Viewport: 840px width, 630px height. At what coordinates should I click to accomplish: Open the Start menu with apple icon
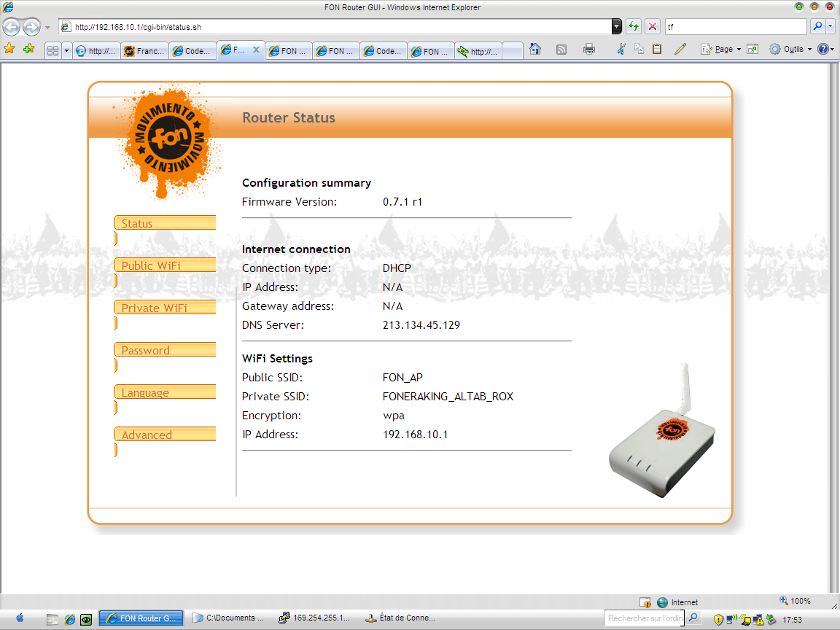[20, 618]
